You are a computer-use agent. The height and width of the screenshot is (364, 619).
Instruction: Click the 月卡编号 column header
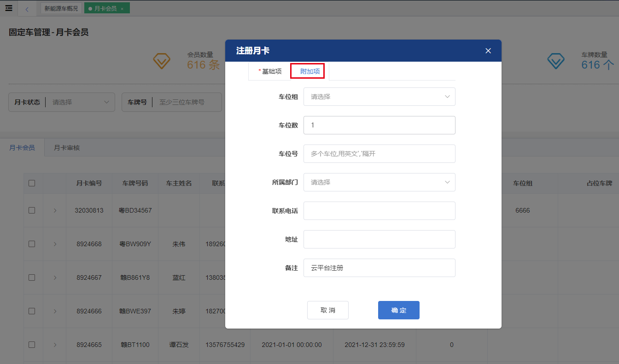pyautogui.click(x=89, y=183)
